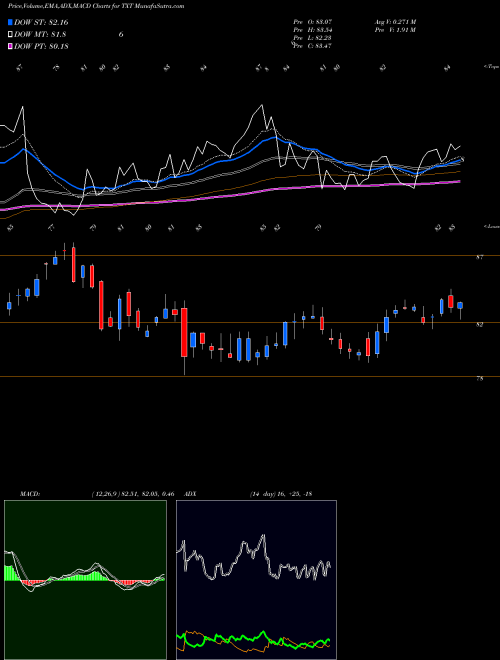Click the MACD (12,26,9) parameter values
Screen dimensions: 500x660
click(133, 494)
